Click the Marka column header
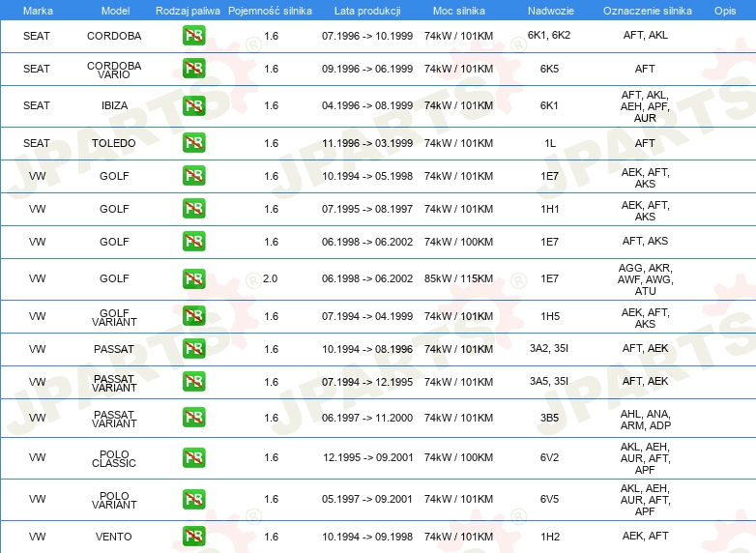756x553 pixels. [x=38, y=11]
